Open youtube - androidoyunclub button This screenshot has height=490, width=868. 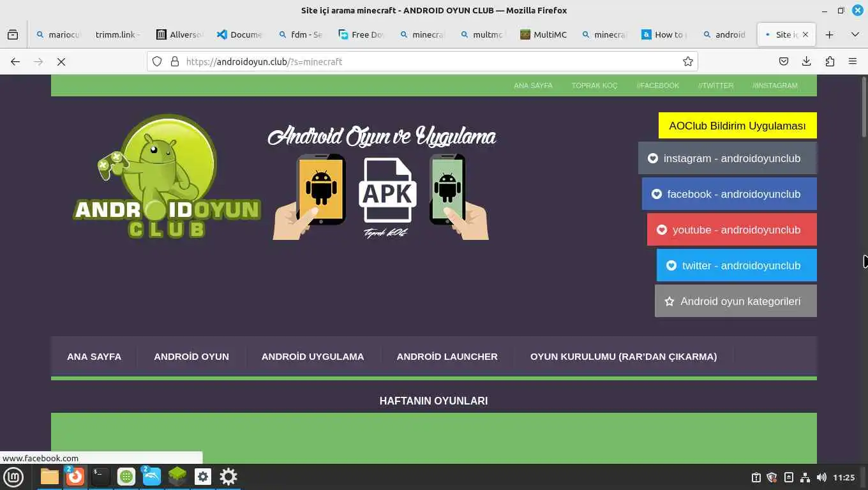point(732,230)
